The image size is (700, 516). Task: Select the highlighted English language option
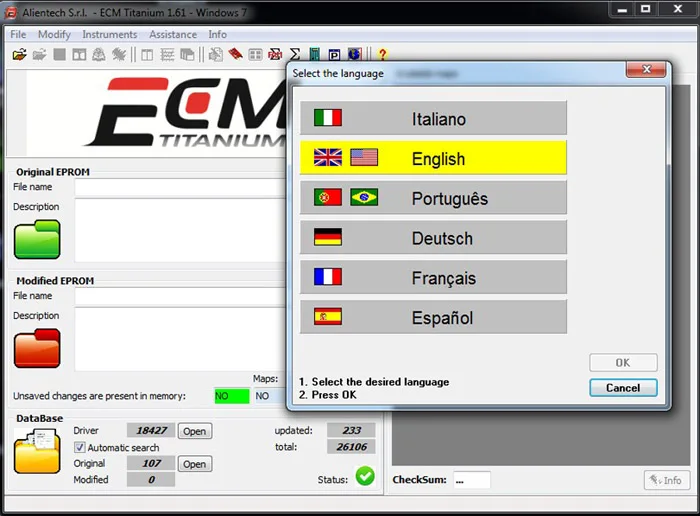point(433,158)
